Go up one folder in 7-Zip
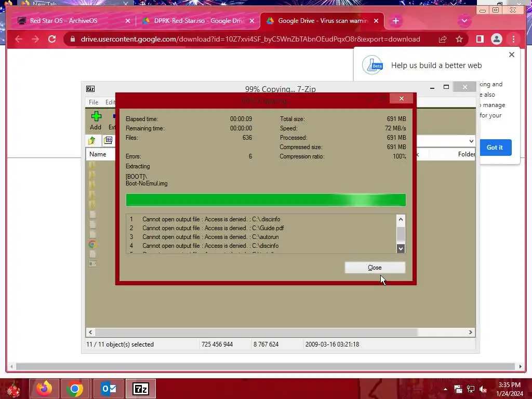The height and width of the screenshot is (399, 532). pyautogui.click(x=92, y=140)
